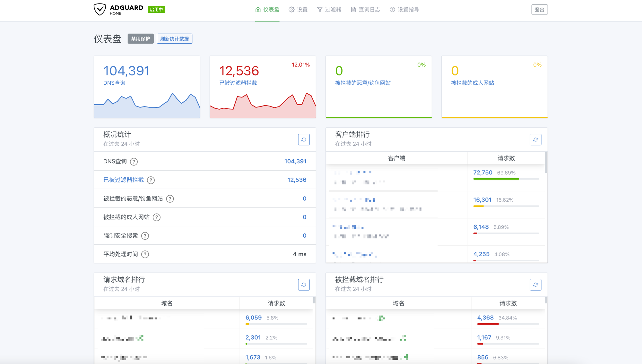Viewport: 642px width, 364px height.
Task: Click the 4 ms average processing time
Action: [300, 254]
